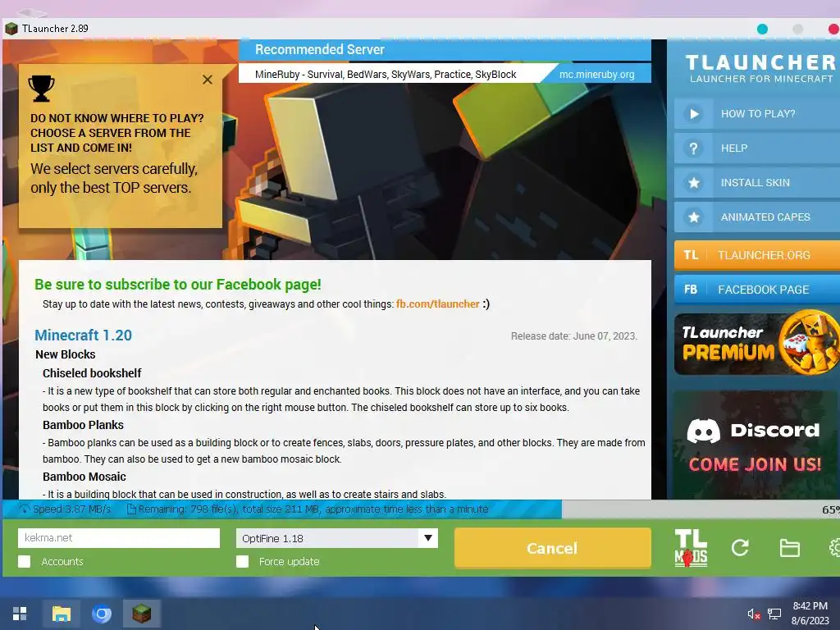This screenshot has width=840, height=630.
Task: Open the browser from the taskbar
Action: tap(101, 614)
